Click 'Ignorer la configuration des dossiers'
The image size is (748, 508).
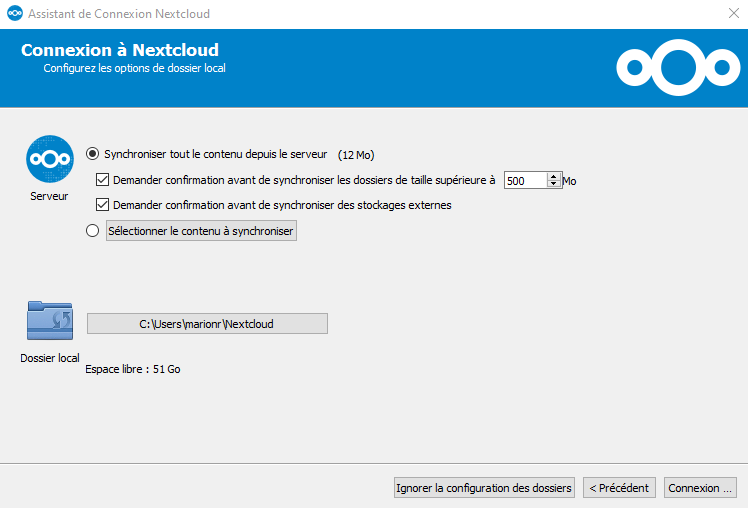tap(484, 488)
